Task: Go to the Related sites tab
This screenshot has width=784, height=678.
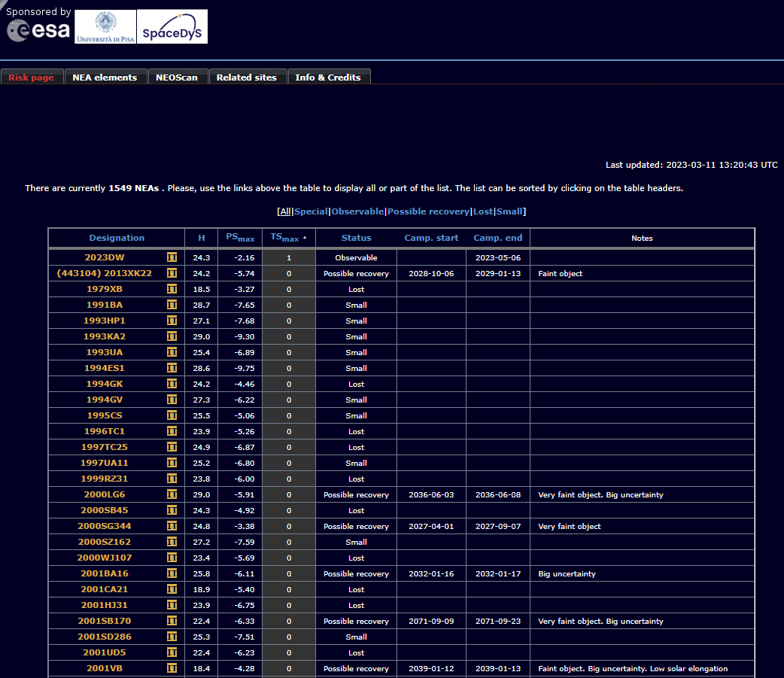Action: [x=247, y=77]
